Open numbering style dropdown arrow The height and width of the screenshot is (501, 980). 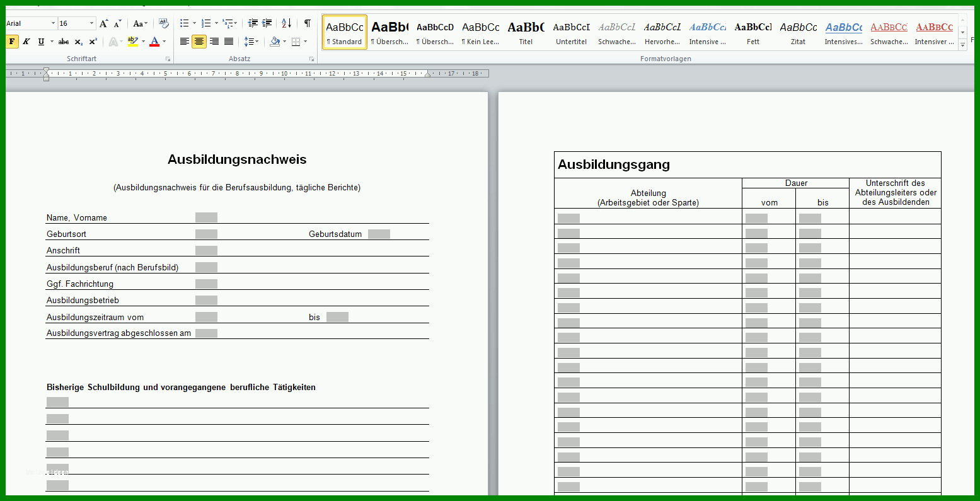point(216,23)
